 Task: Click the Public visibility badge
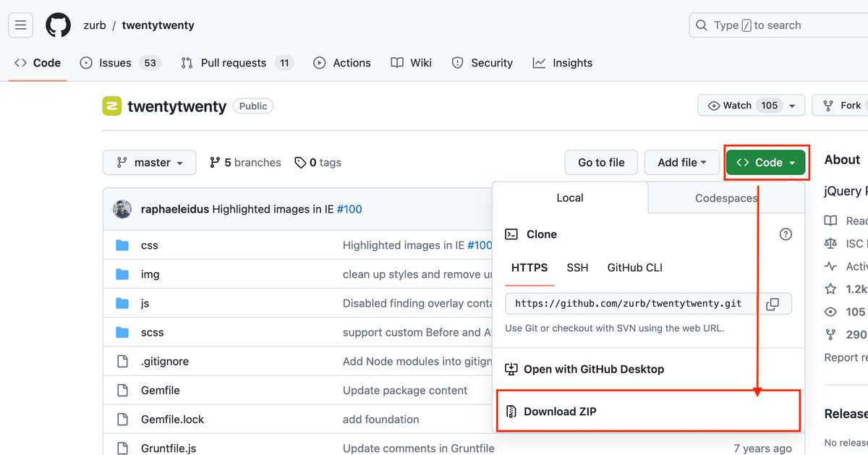pyautogui.click(x=253, y=106)
